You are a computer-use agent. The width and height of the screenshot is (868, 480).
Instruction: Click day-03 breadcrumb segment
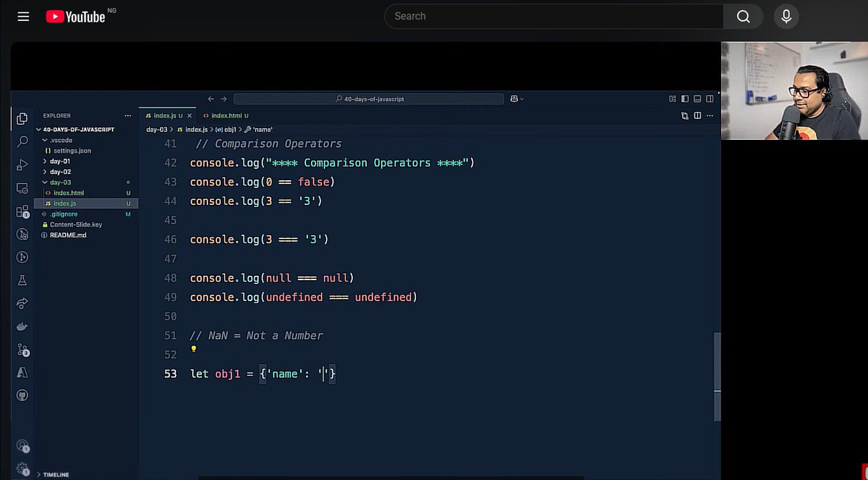[157, 130]
